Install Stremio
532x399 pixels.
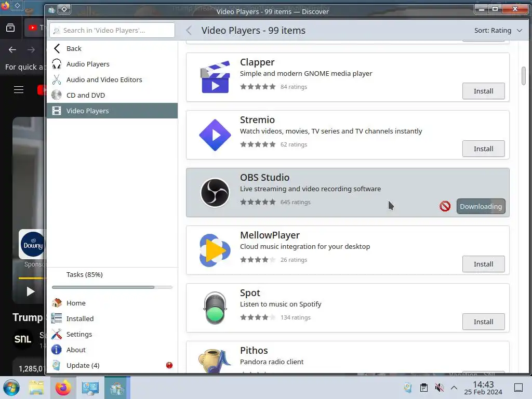(483, 149)
